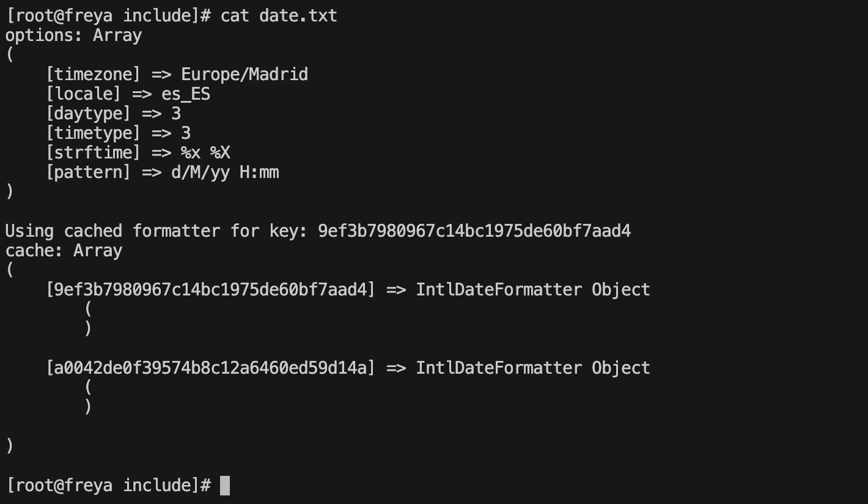Click the %x %X strftime value

tap(205, 153)
